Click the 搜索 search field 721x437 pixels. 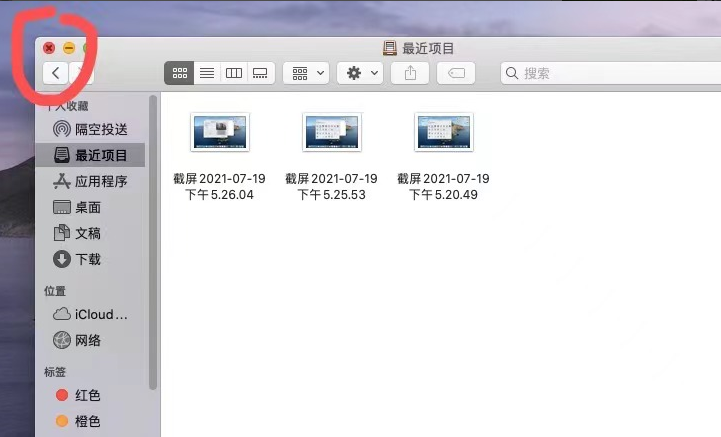click(600, 73)
